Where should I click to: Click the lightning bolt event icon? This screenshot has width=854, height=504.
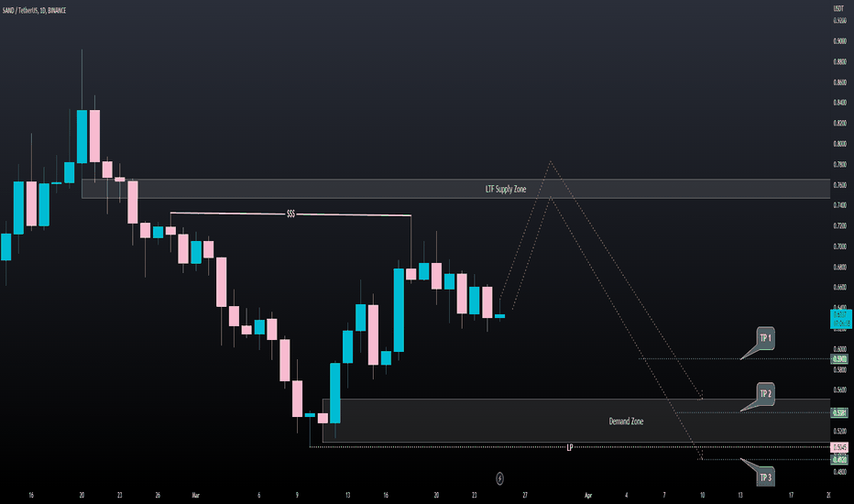[499, 478]
